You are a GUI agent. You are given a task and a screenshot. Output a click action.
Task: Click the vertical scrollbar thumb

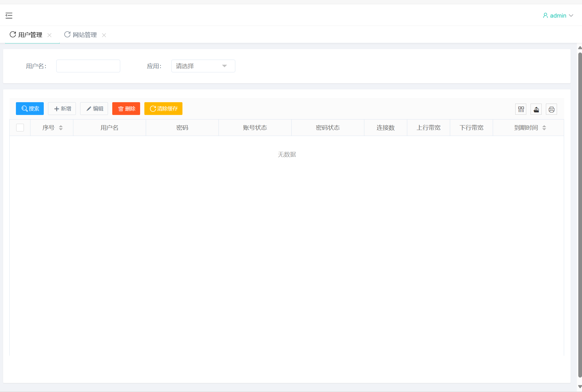580,215
